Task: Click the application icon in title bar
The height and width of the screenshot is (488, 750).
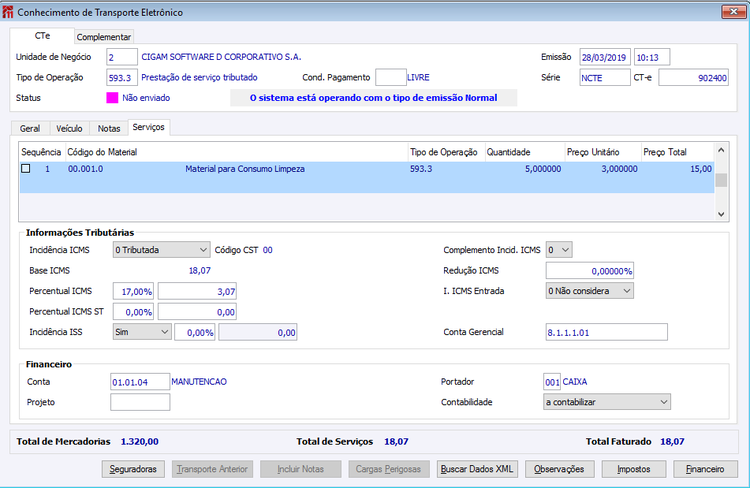Action: 10,10
